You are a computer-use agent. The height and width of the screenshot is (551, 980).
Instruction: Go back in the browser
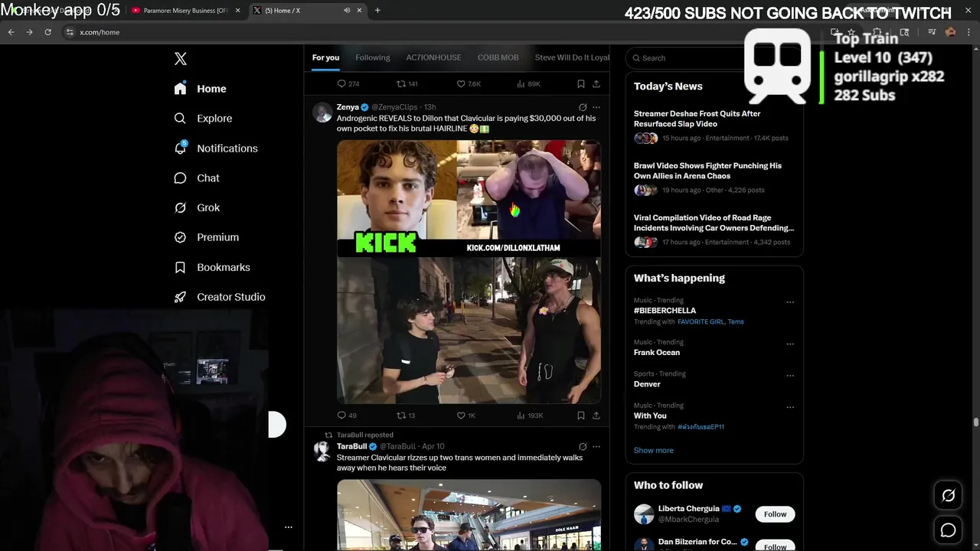click(x=11, y=32)
